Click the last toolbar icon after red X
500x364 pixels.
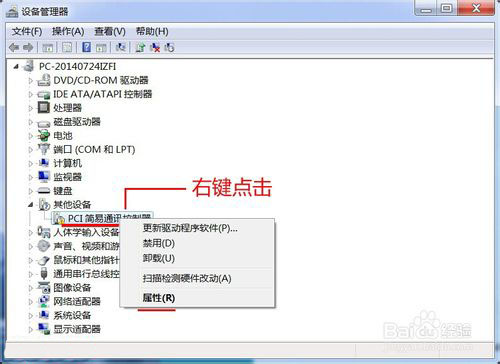(x=169, y=47)
